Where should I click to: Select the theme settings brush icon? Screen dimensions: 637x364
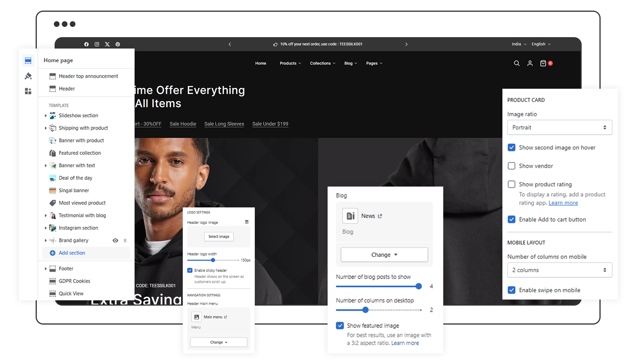pyautogui.click(x=28, y=76)
